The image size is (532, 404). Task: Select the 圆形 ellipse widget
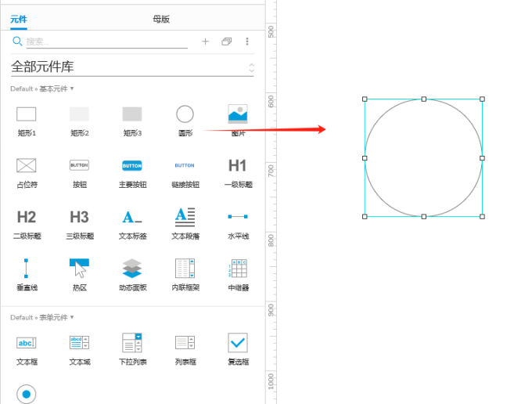(x=185, y=121)
